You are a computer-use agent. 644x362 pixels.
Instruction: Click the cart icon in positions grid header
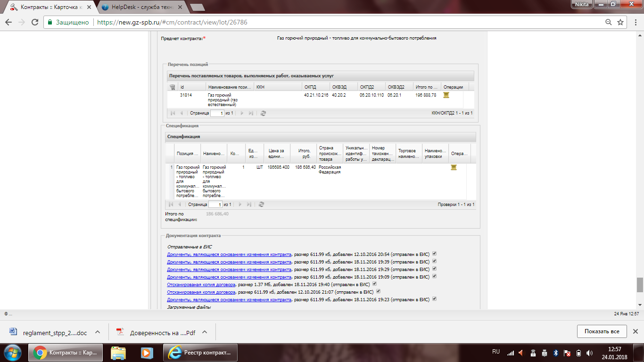(173, 87)
